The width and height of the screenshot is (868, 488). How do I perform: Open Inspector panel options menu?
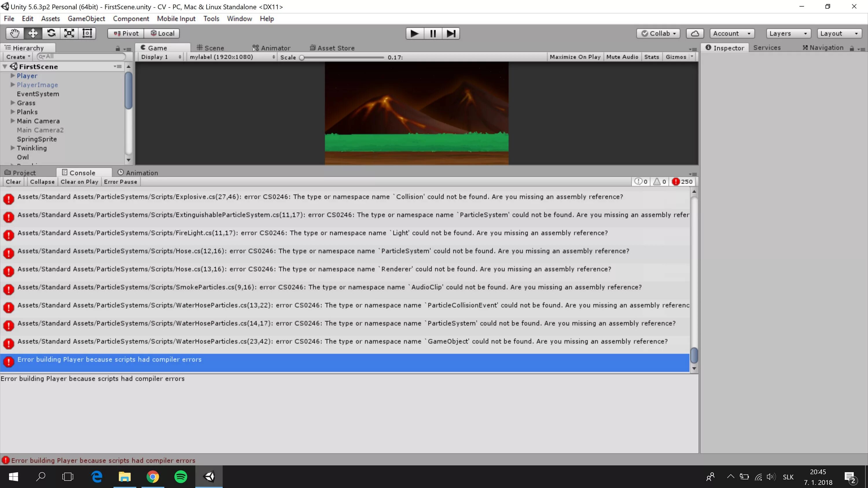[x=861, y=49]
